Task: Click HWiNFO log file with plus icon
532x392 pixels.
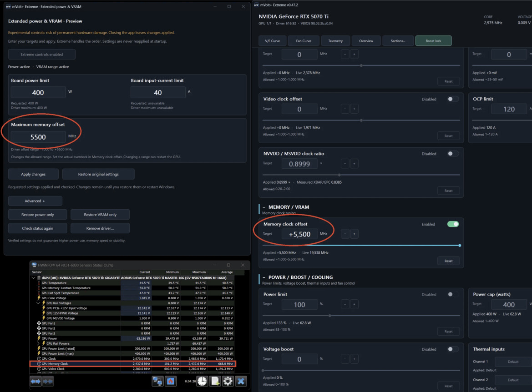Action: tap(215, 381)
